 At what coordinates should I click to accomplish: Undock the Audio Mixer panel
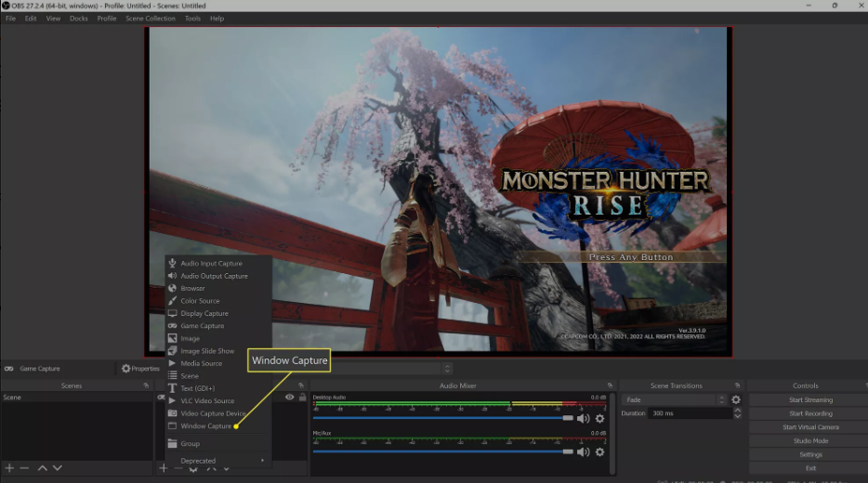tap(610, 385)
